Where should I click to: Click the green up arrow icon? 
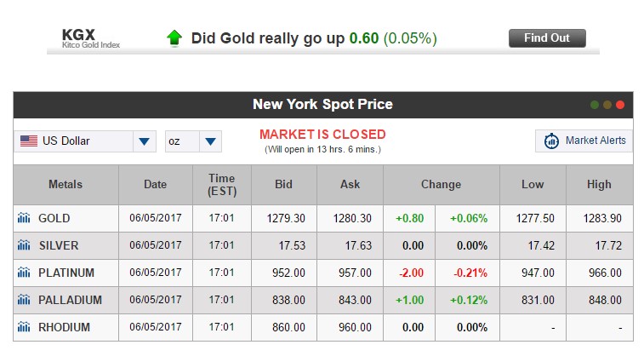pyautogui.click(x=174, y=37)
